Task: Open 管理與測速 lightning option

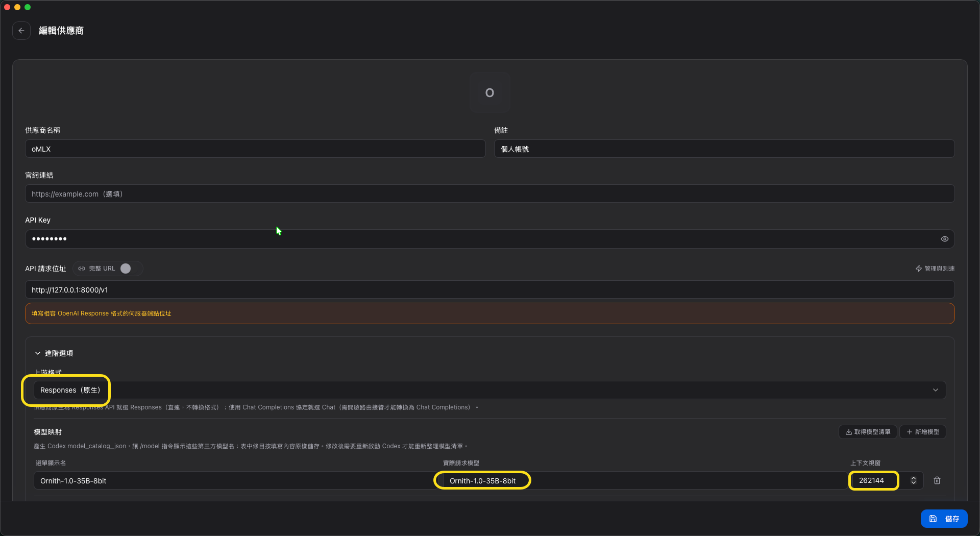Action: 935,269
